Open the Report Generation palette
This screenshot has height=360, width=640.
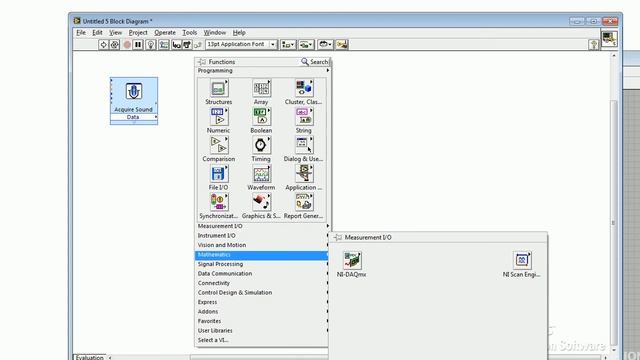[303, 207]
